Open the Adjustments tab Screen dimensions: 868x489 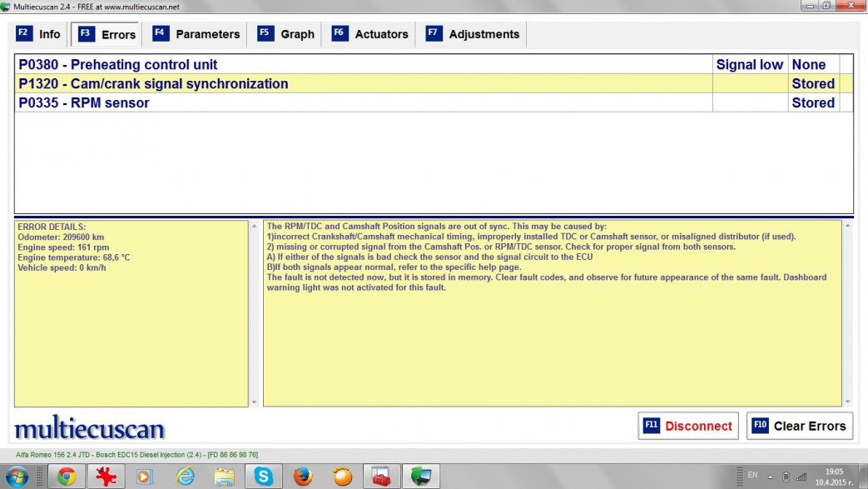tap(473, 34)
